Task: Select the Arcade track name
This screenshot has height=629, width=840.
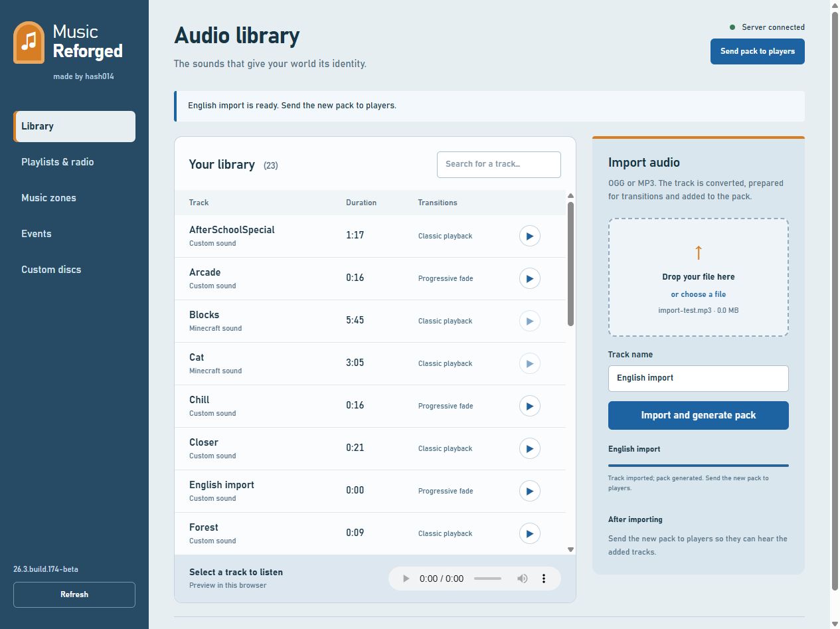Action: tap(205, 272)
